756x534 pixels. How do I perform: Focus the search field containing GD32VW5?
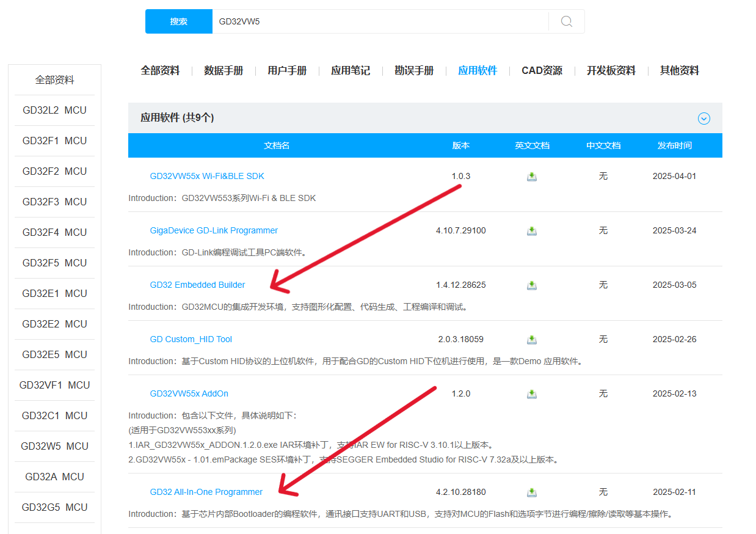379,21
